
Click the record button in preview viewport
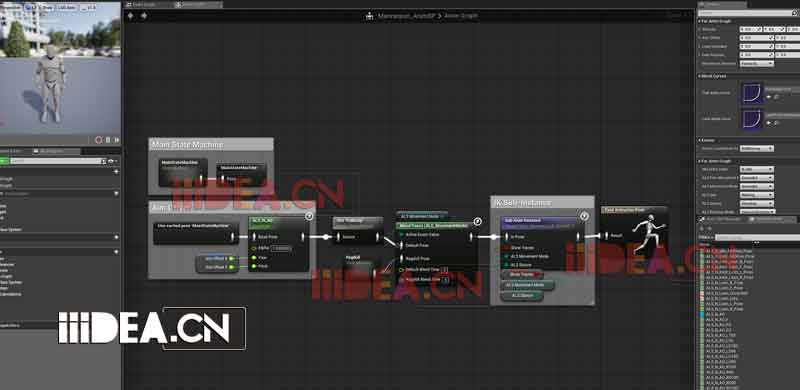(99, 140)
